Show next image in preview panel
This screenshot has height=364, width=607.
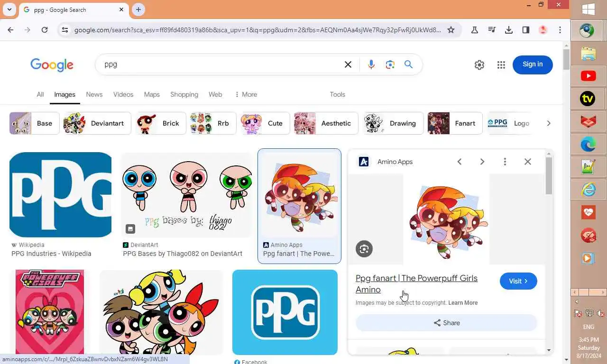click(x=482, y=162)
